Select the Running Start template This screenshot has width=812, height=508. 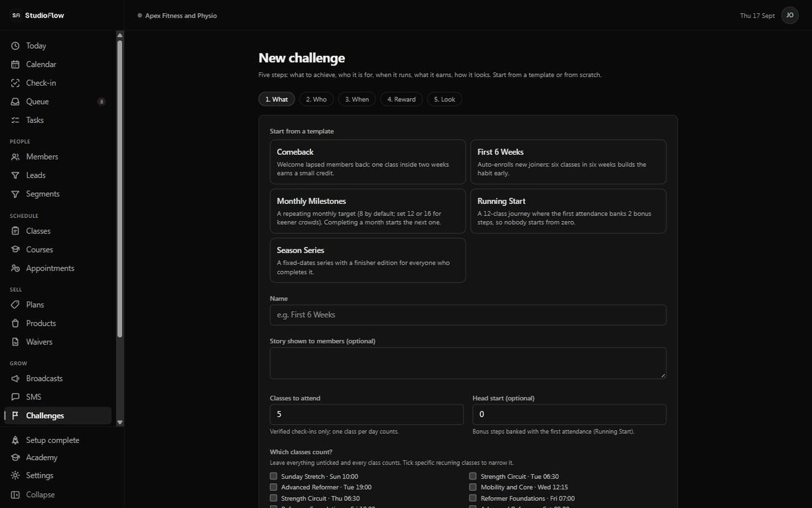[x=568, y=211]
